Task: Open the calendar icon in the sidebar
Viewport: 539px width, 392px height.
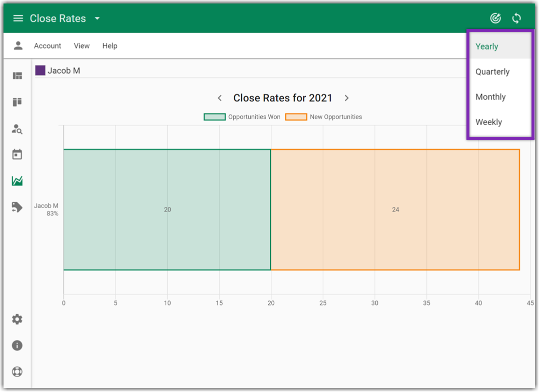Action: tap(17, 154)
